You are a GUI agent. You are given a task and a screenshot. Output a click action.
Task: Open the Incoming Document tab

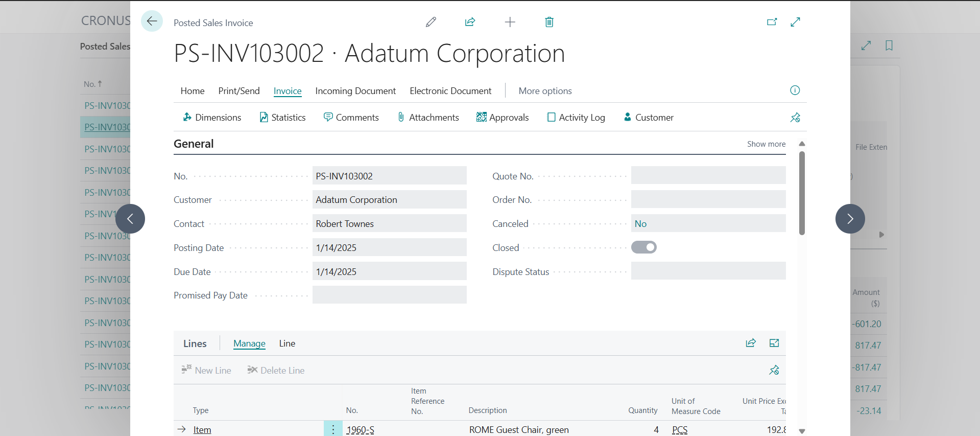pyautogui.click(x=355, y=91)
